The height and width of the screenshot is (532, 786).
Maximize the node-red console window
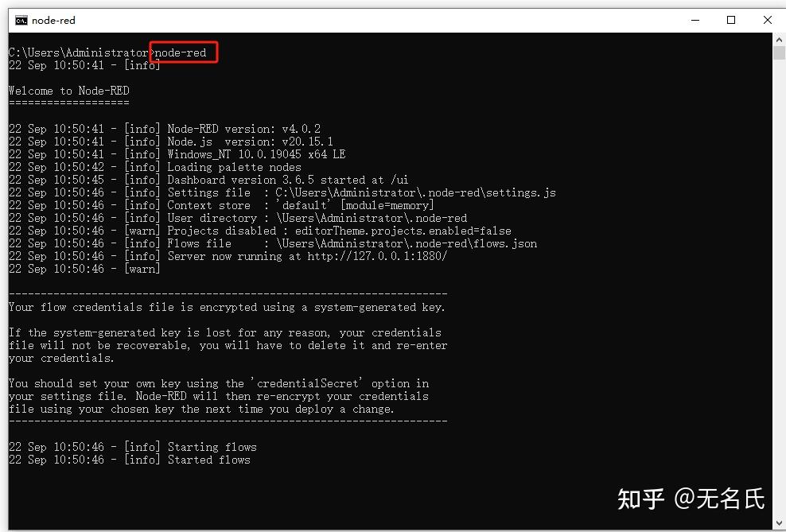tap(731, 20)
